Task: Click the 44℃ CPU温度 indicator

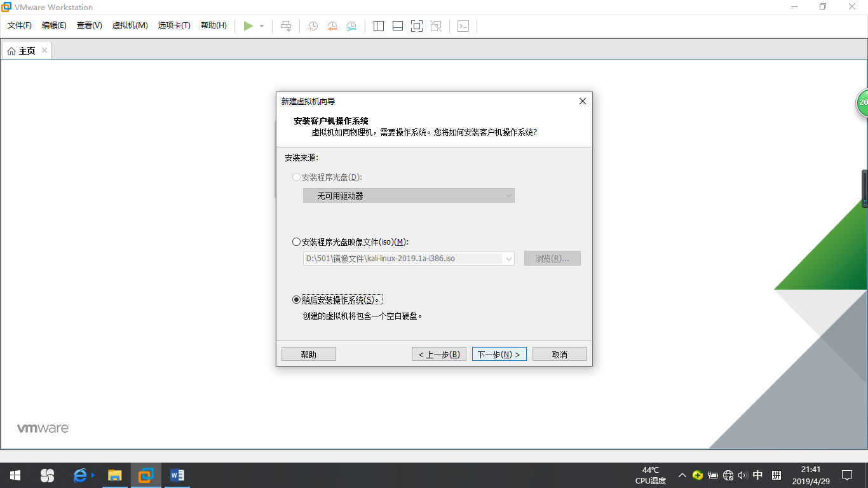Action: (x=651, y=475)
